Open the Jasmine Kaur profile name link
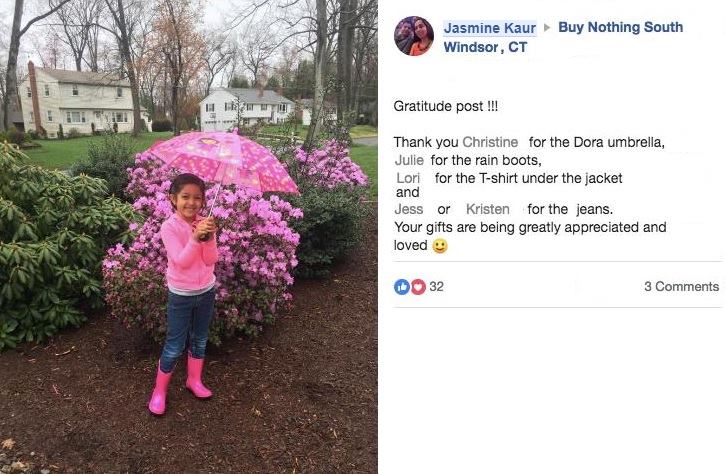Screen dimensions: 726x474 click(x=489, y=28)
